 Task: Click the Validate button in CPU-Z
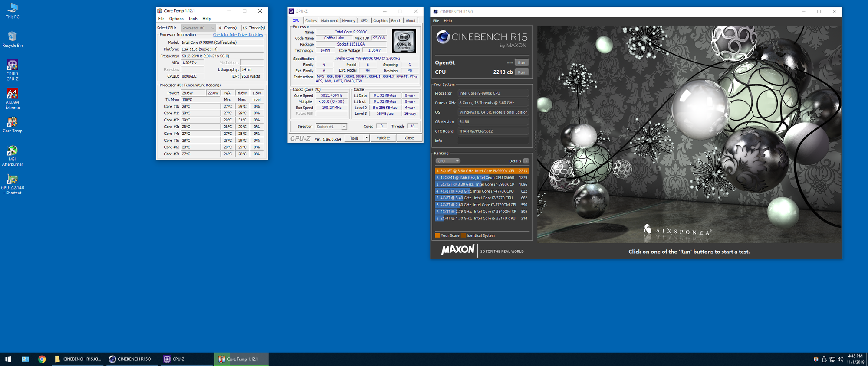(383, 138)
